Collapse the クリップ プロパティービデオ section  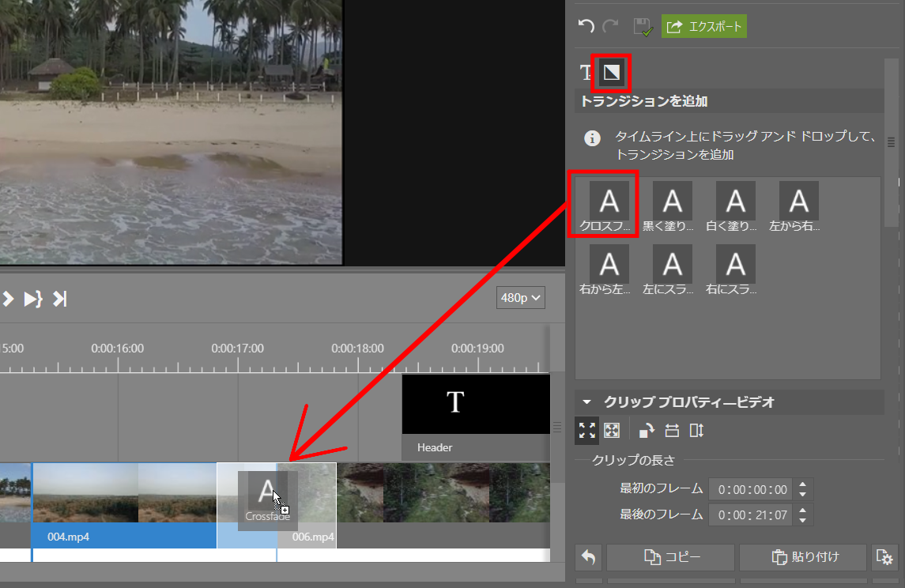587,402
